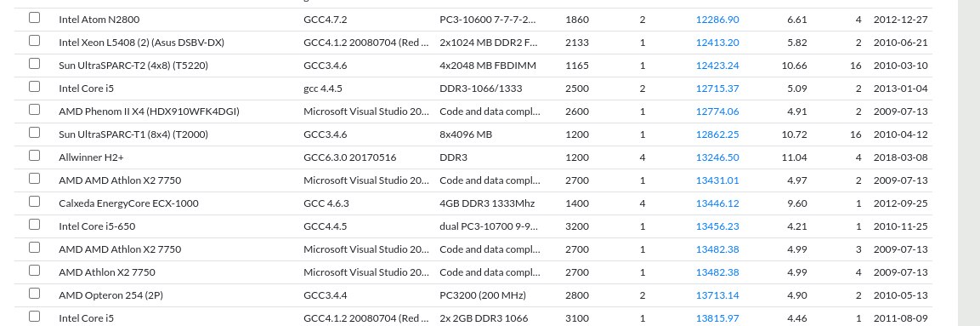
Task: Click the Allwinner H2+ processor name
Action: (x=91, y=157)
